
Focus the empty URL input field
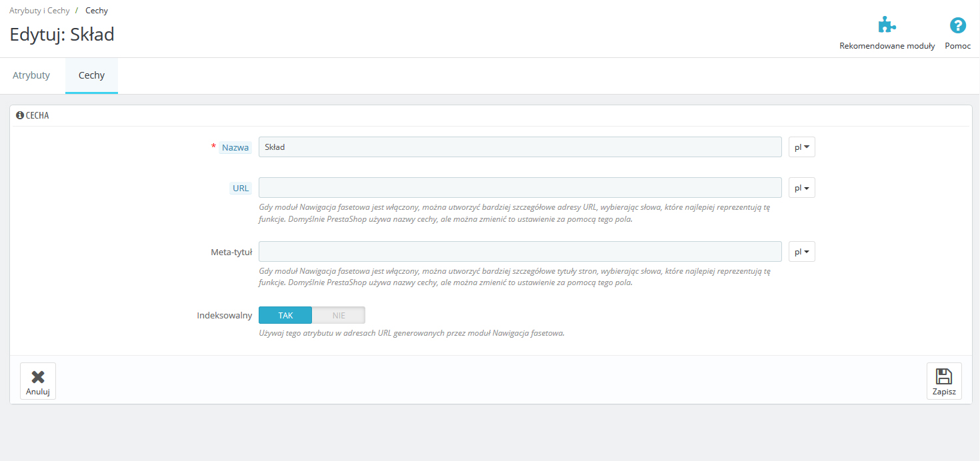pos(519,188)
